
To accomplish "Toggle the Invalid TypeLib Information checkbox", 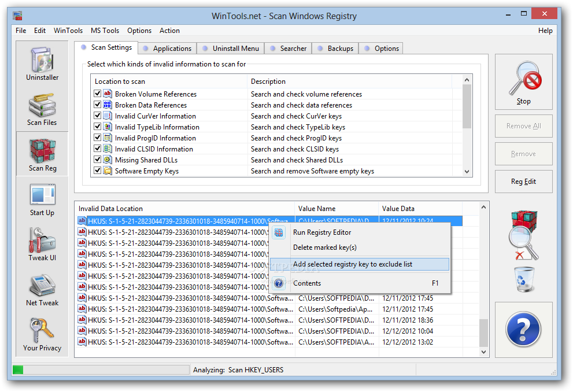I will click(x=97, y=127).
